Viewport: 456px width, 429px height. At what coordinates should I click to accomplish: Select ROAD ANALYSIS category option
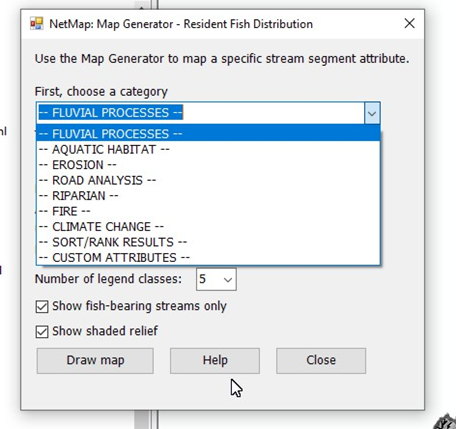pos(208,180)
